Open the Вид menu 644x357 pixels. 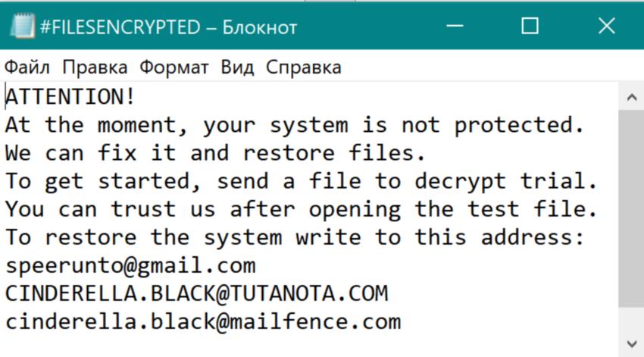pyautogui.click(x=237, y=67)
